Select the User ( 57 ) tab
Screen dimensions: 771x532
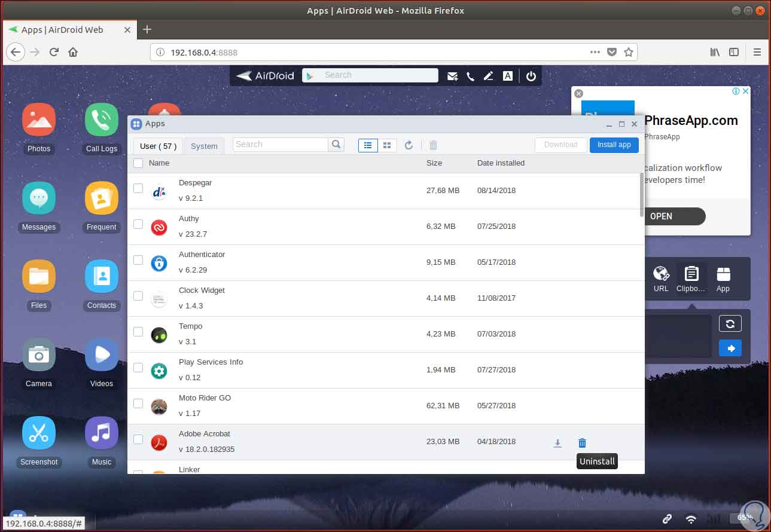pyautogui.click(x=158, y=146)
